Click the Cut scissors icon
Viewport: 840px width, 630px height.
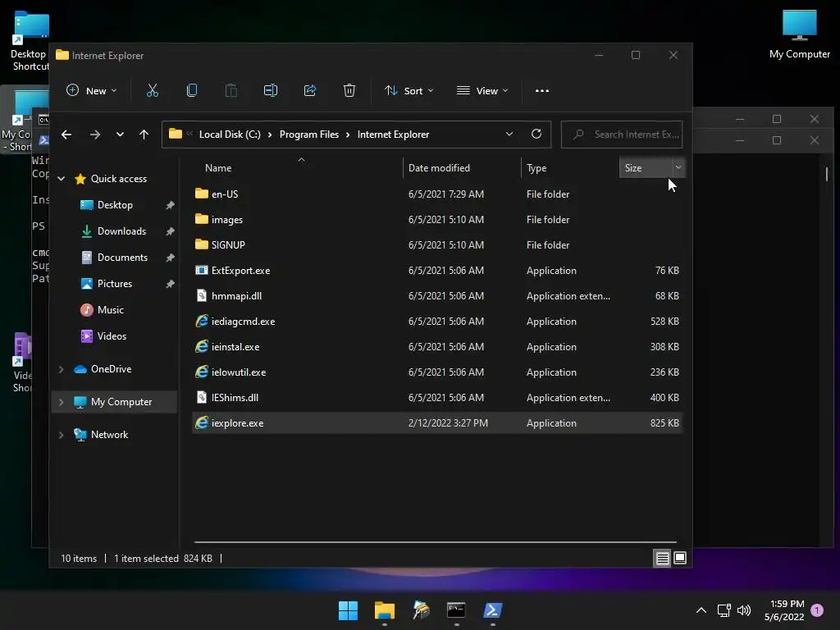click(152, 90)
